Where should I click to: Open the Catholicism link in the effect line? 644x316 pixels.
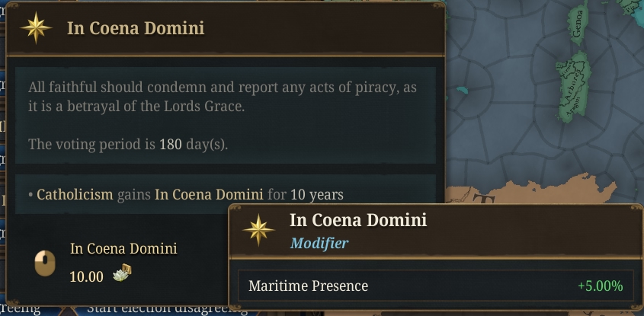75,194
